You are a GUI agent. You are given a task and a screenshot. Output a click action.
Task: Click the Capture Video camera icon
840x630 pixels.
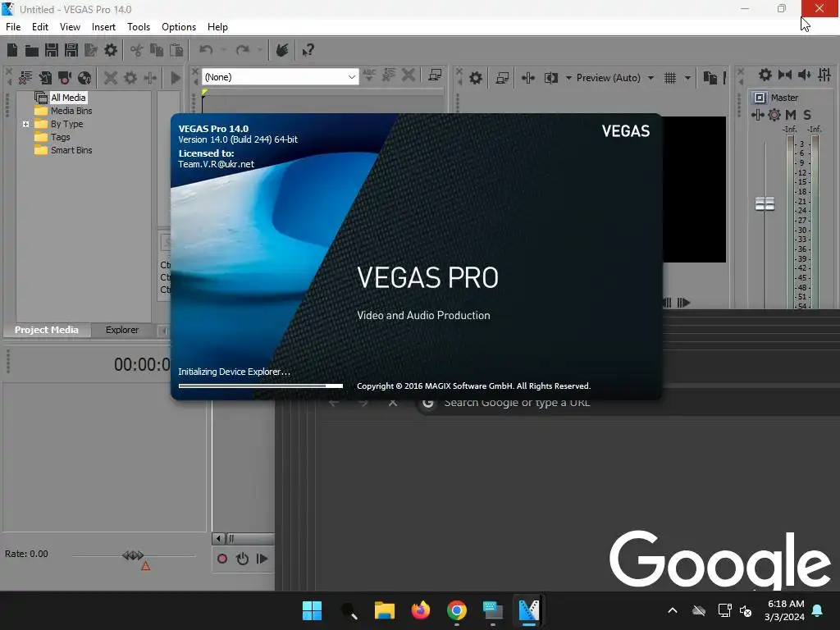65,78
